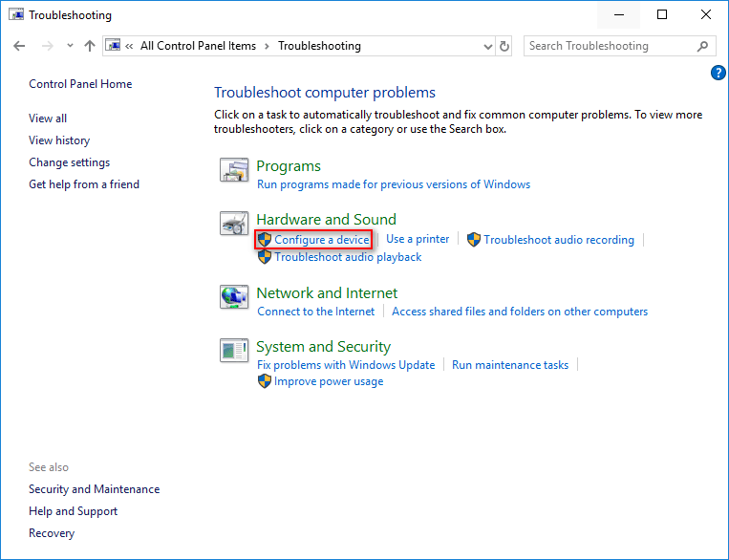The image size is (729, 560).
Task: Maximize the Troubleshooting window
Action: [662, 15]
